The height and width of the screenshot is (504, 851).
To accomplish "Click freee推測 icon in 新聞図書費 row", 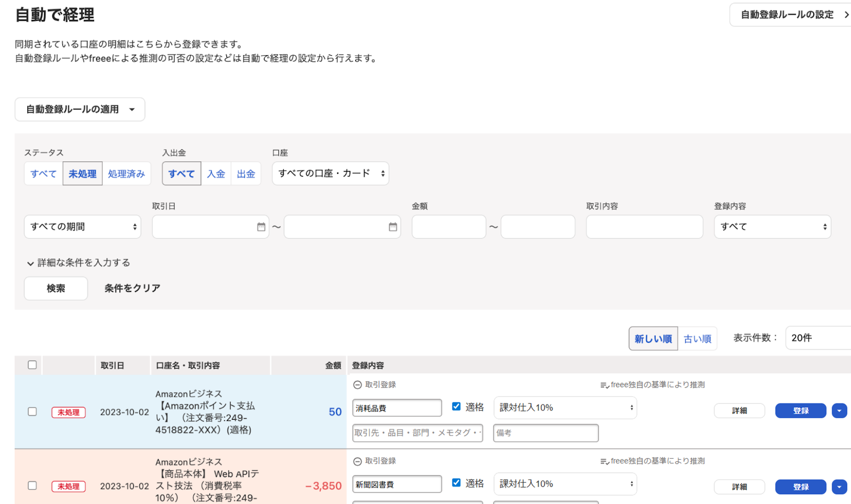I will 604,461.
